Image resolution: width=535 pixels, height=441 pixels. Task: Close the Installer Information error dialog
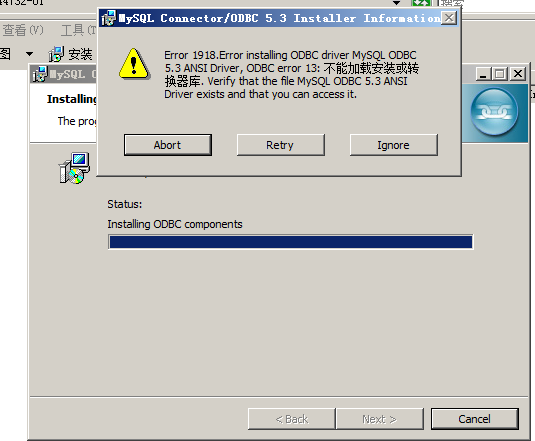(449, 18)
